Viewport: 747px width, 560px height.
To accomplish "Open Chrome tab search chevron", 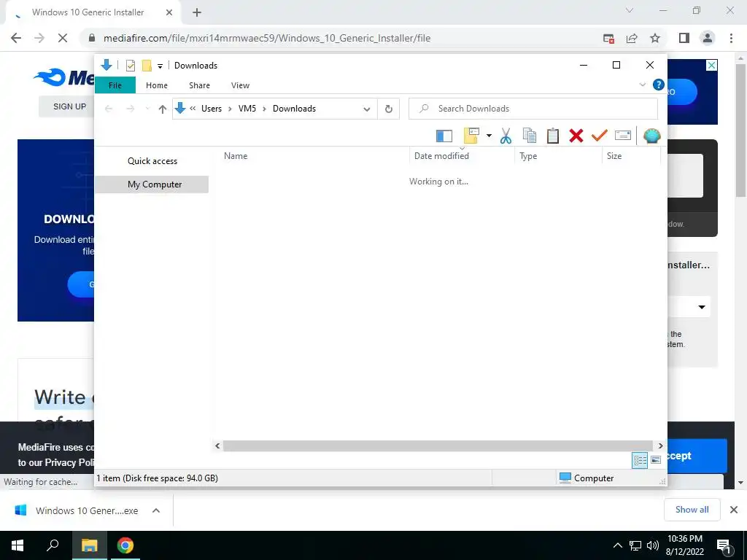I will coord(630,10).
